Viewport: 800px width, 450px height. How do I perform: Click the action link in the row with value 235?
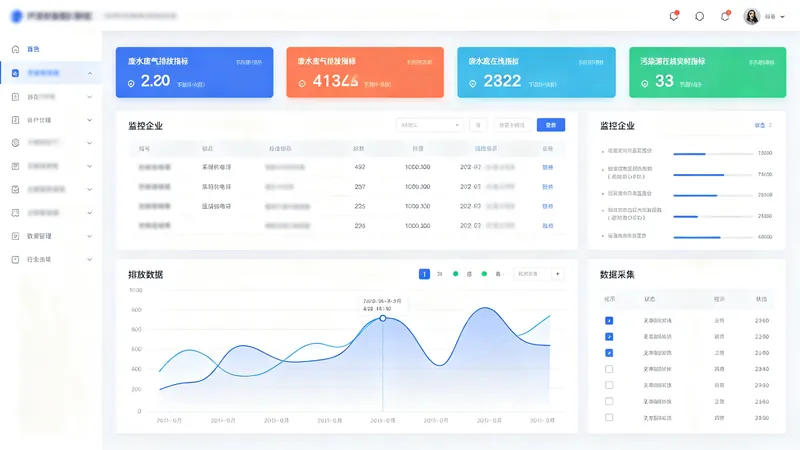[547, 206]
